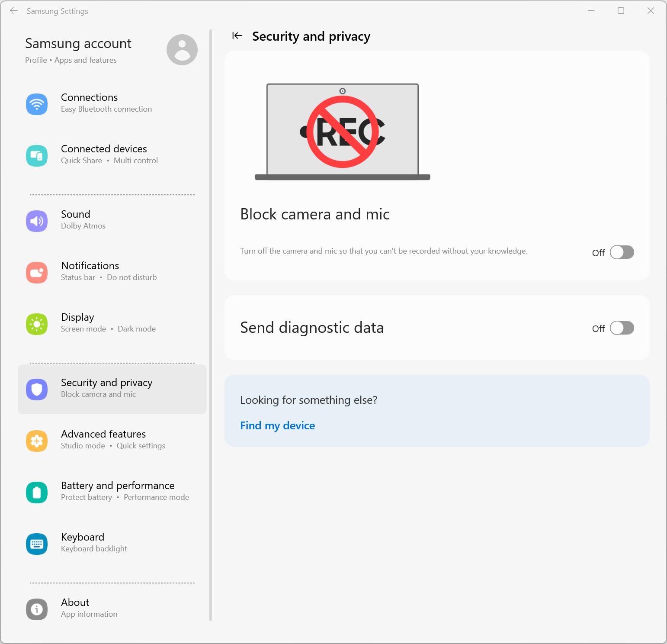The width and height of the screenshot is (667, 644).
Task: Go back using title bar arrow
Action: [x=14, y=11]
